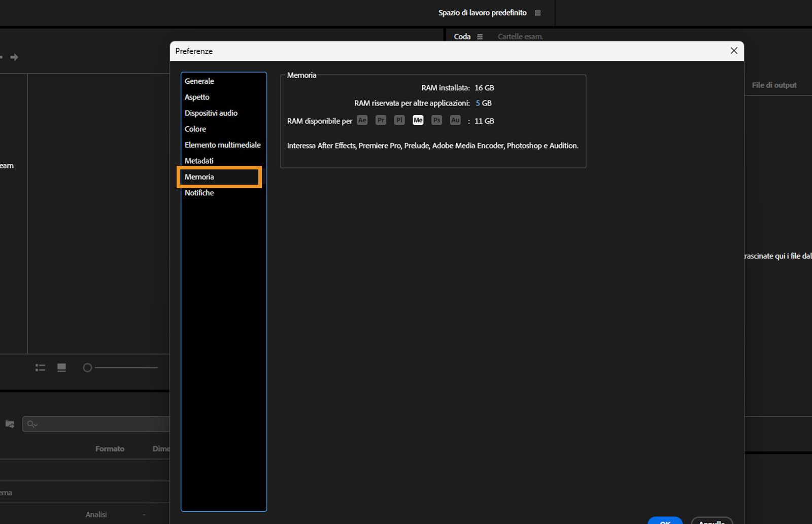Click the Audition (Au) icon
This screenshot has width=812, height=524.
[455, 120]
